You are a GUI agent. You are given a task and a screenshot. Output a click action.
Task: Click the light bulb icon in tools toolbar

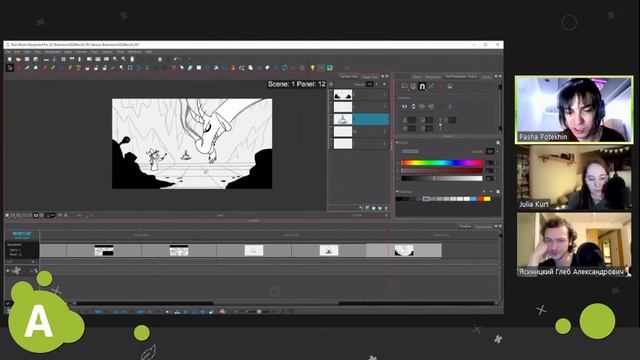(x=312, y=68)
